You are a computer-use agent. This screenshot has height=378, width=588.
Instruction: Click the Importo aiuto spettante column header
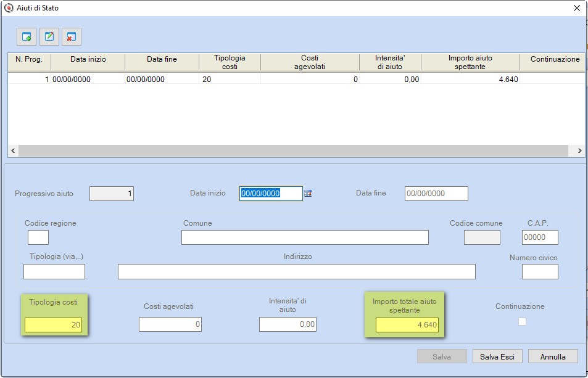(470, 62)
